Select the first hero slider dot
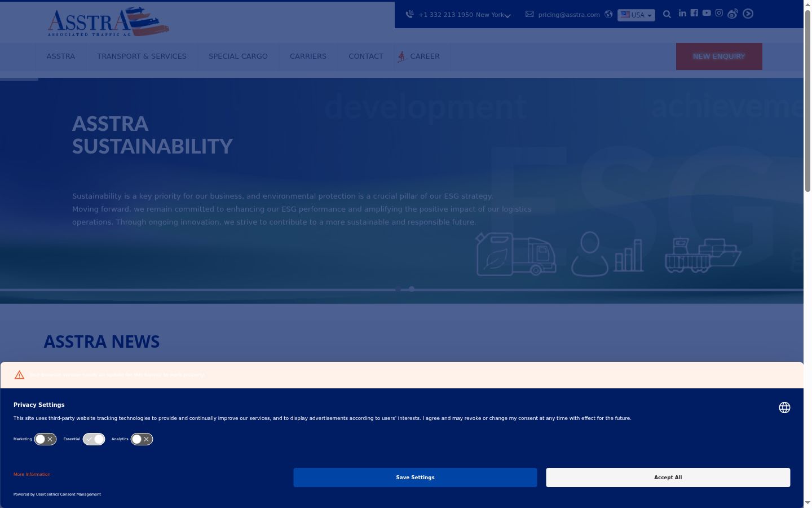 click(x=398, y=289)
